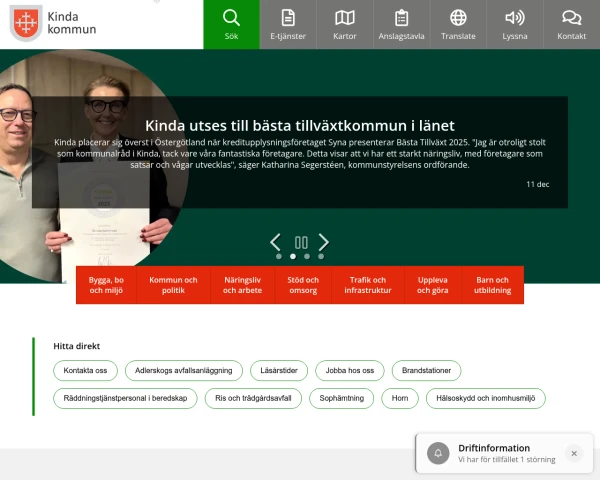
Task: Activate the Lyssna speaker icon
Action: [x=515, y=18]
